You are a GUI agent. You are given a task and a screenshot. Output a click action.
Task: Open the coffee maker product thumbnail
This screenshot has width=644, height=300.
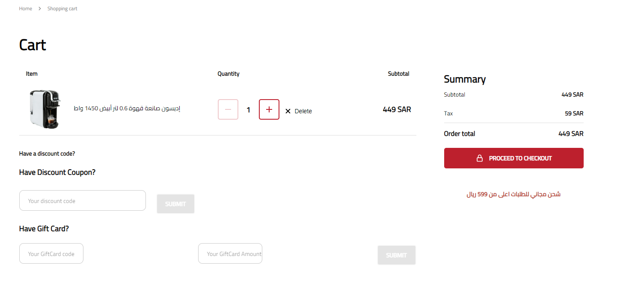pyautogui.click(x=45, y=109)
